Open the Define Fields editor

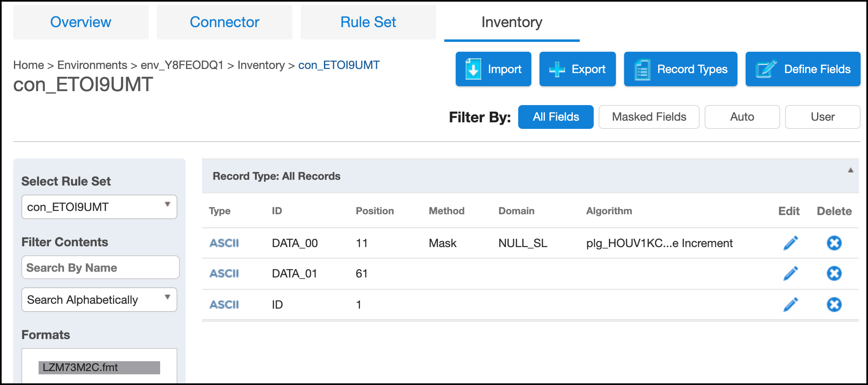pos(803,69)
